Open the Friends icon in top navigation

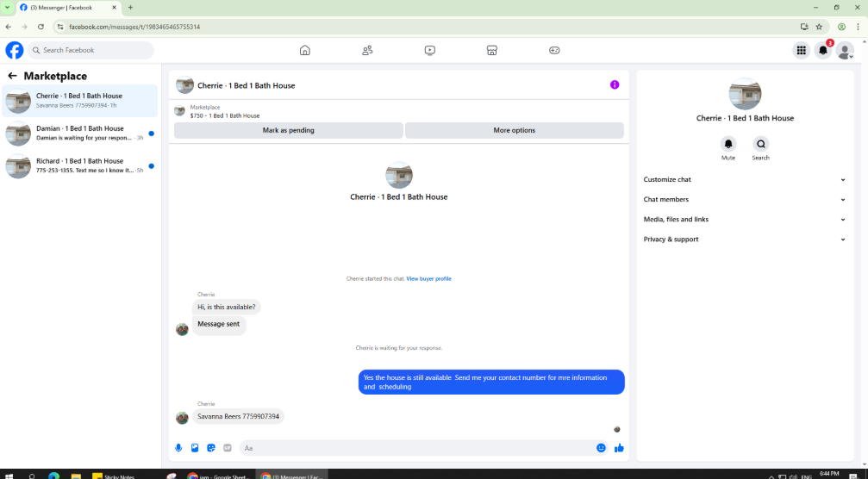[367, 50]
